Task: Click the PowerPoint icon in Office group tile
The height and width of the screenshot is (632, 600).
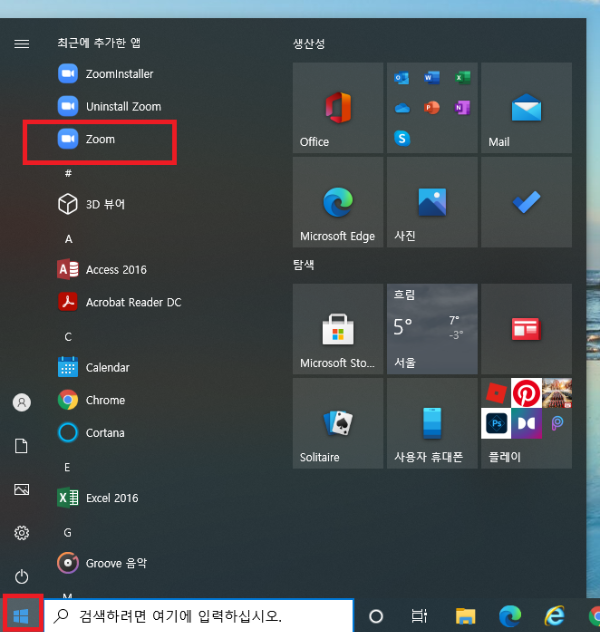Action: (x=432, y=108)
